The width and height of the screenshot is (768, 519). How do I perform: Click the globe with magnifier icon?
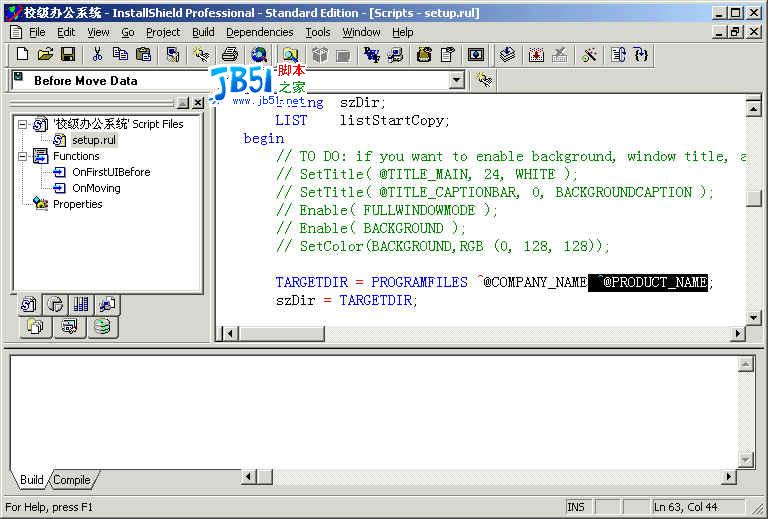[259, 54]
